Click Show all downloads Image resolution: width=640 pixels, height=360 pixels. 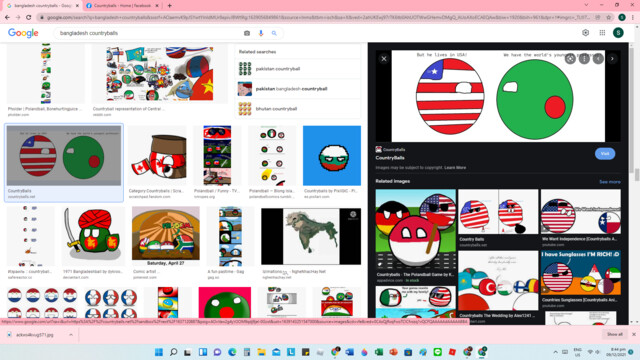tap(615, 334)
